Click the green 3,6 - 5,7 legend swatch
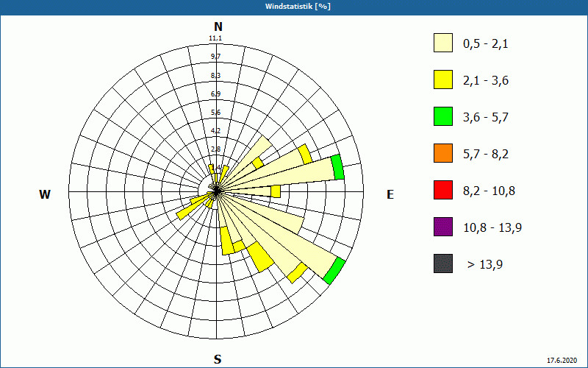This screenshot has height=368, width=588. click(443, 116)
